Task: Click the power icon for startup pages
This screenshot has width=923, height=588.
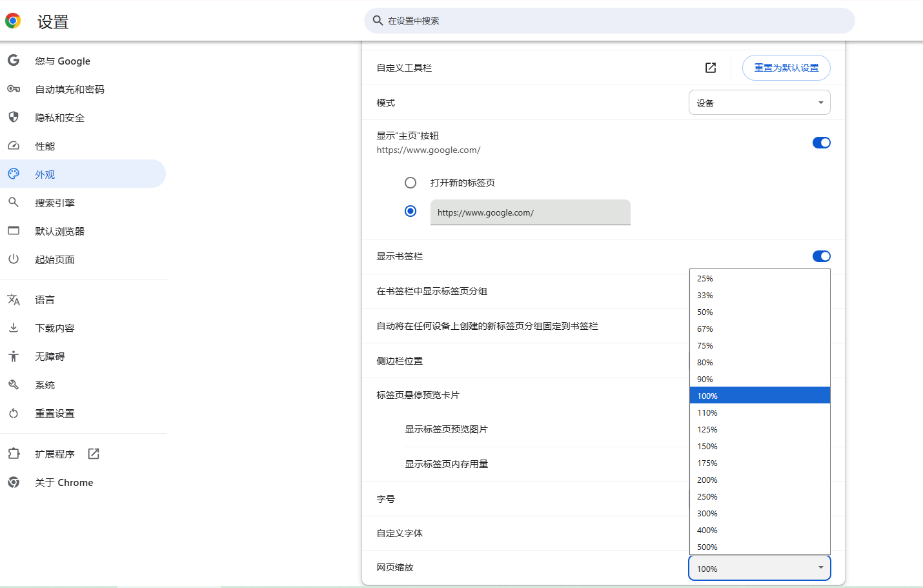Action: point(14,259)
